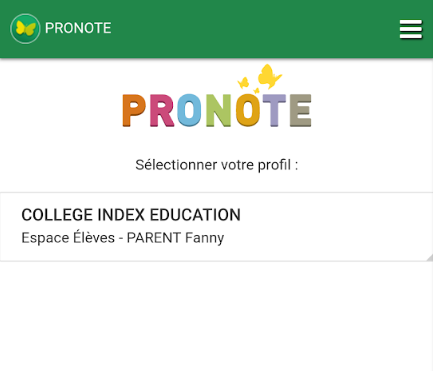
Task: Choose the Espace Élèves - PARENT Fanny entry
Action: (123, 238)
